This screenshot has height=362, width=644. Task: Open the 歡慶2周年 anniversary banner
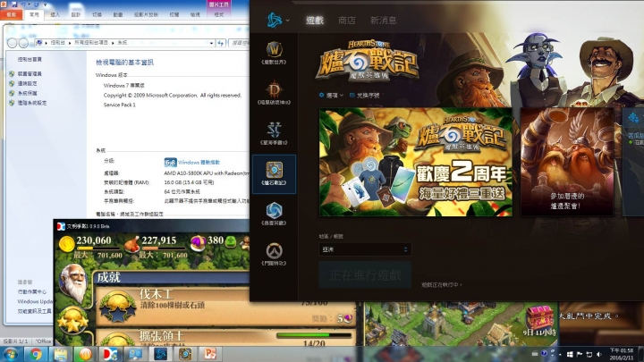(x=416, y=162)
